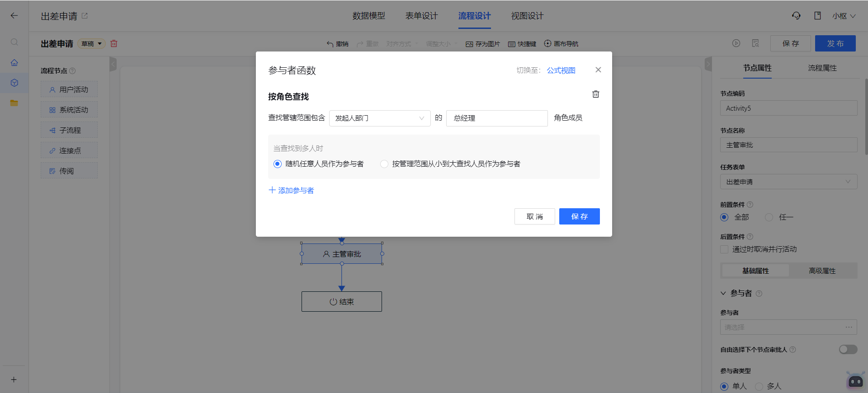This screenshot has height=393, width=868.
Task: Open the 草稿 status dropdown
Action: pyautogui.click(x=92, y=44)
